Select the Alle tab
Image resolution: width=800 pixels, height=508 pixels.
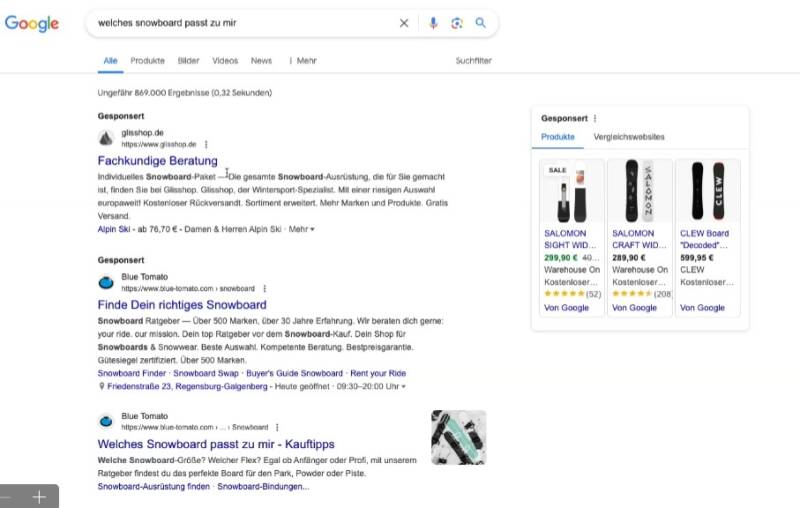tap(110, 61)
